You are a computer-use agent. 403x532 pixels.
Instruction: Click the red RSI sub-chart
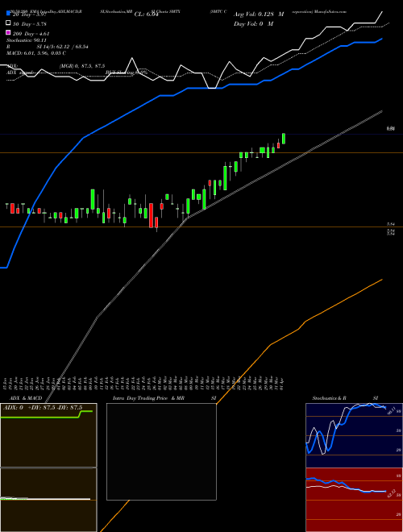(354, 500)
